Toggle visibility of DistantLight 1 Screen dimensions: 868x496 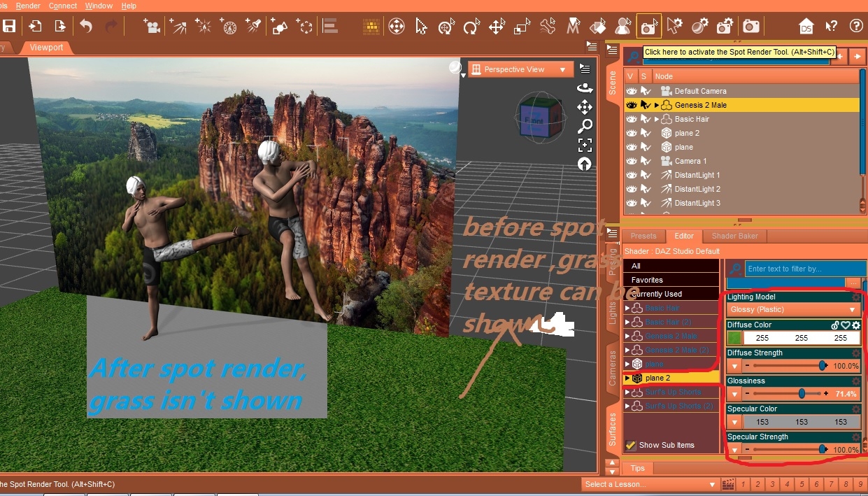tap(631, 175)
